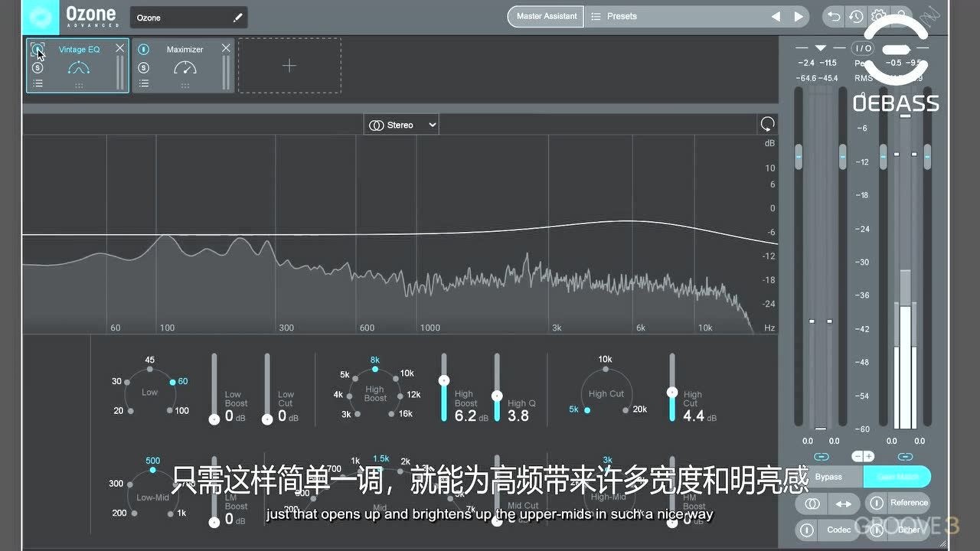This screenshot has width=980, height=551.
Task: Adjust the Low Boost slider handle
Action: [x=214, y=419]
